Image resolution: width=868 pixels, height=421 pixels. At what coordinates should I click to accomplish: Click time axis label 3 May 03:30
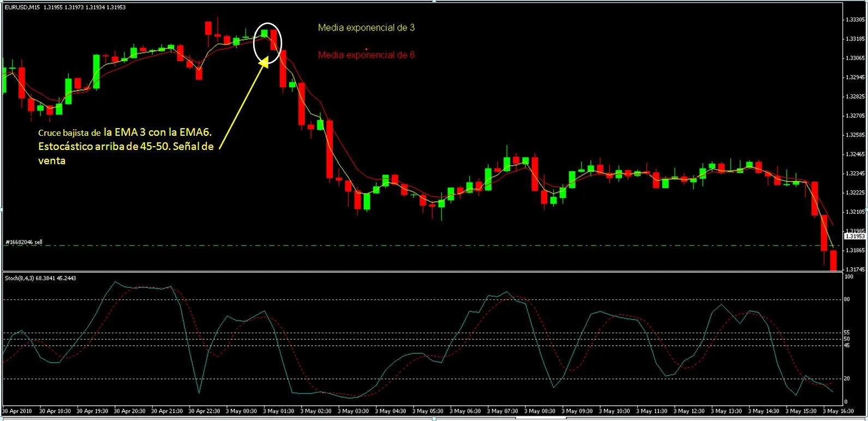[353, 411]
